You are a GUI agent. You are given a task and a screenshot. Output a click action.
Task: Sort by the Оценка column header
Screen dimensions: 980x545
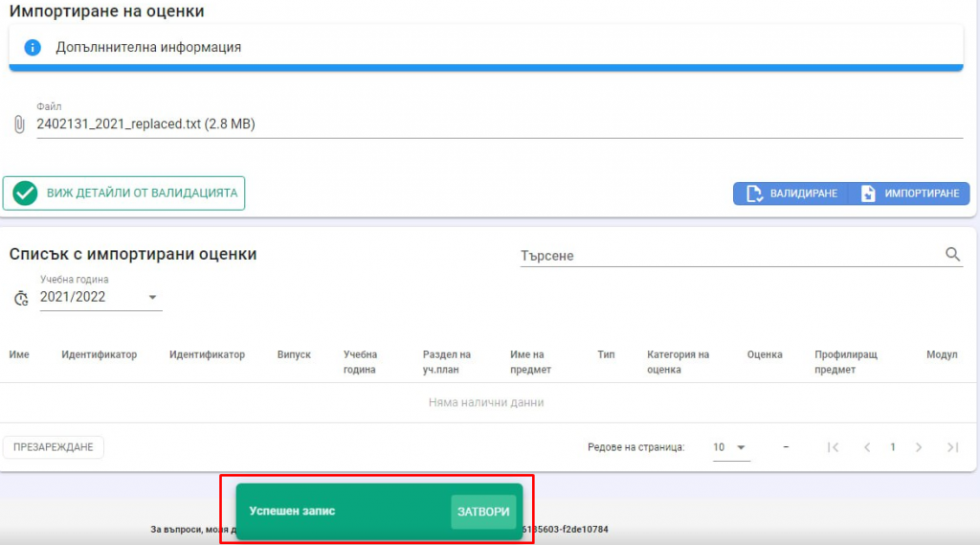coord(765,354)
